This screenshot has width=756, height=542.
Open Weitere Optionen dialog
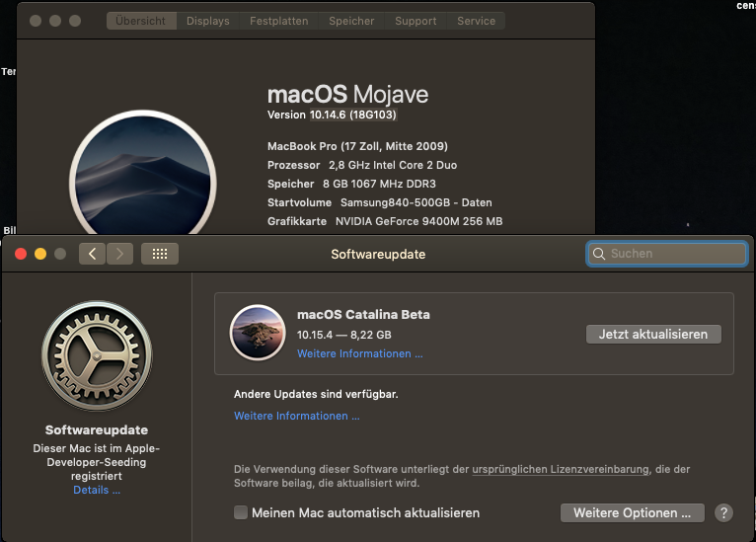point(632,513)
